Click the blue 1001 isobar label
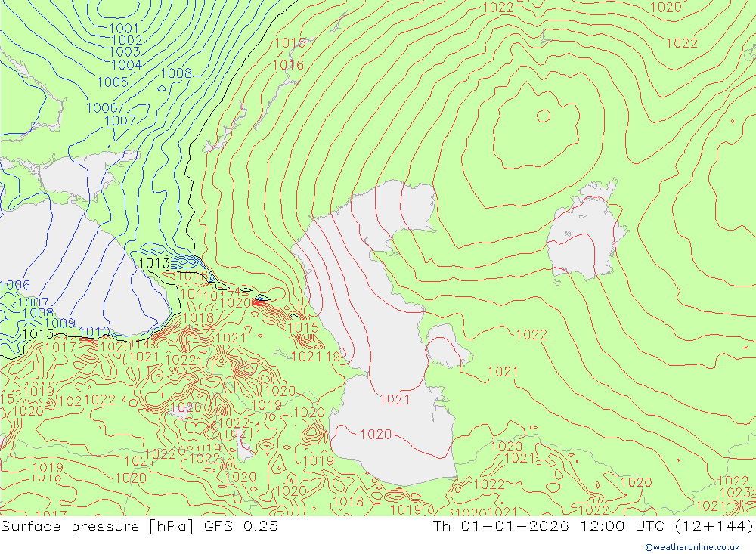This screenshot has height=554, width=756. [x=124, y=29]
